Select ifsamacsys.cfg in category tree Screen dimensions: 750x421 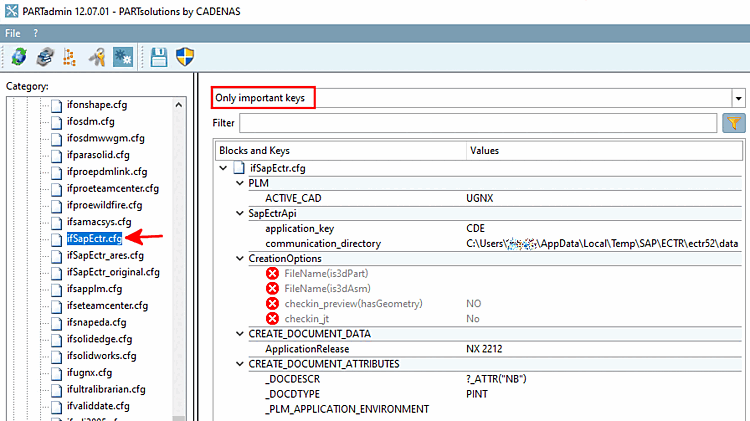point(99,222)
